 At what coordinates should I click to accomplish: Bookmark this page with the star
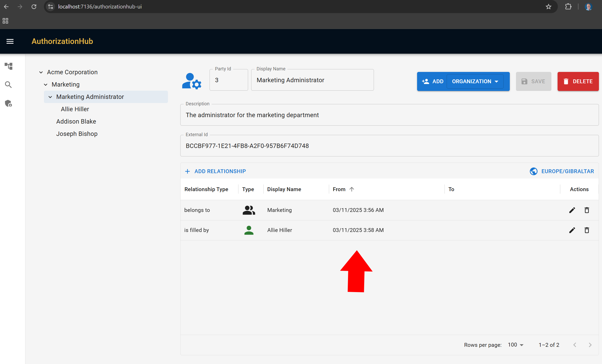pos(549,7)
